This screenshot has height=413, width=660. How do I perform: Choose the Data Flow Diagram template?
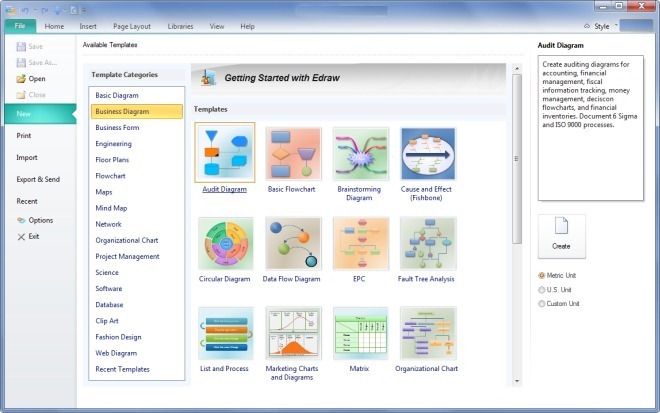pyautogui.click(x=293, y=244)
